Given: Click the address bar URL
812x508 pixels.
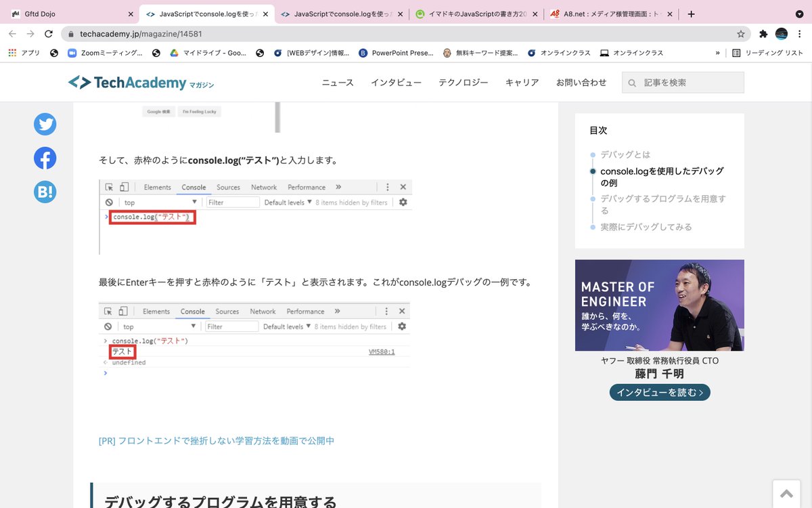Looking at the screenshot, I should pos(141,34).
